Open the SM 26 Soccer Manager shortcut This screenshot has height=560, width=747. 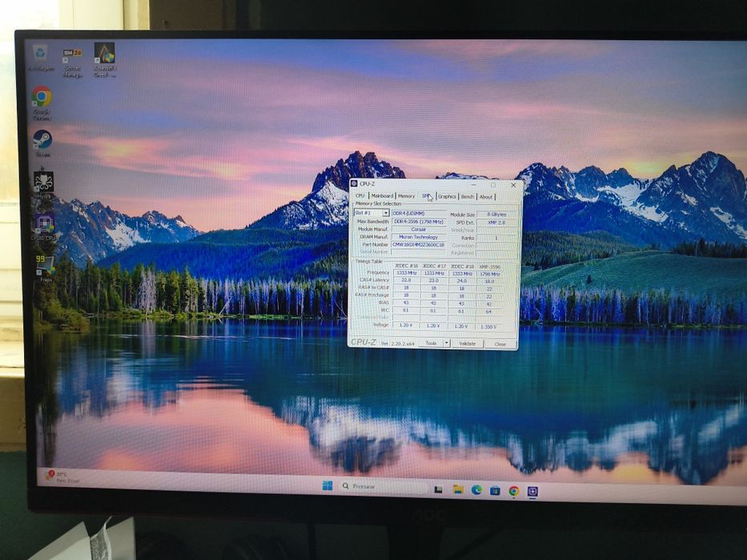point(72,62)
